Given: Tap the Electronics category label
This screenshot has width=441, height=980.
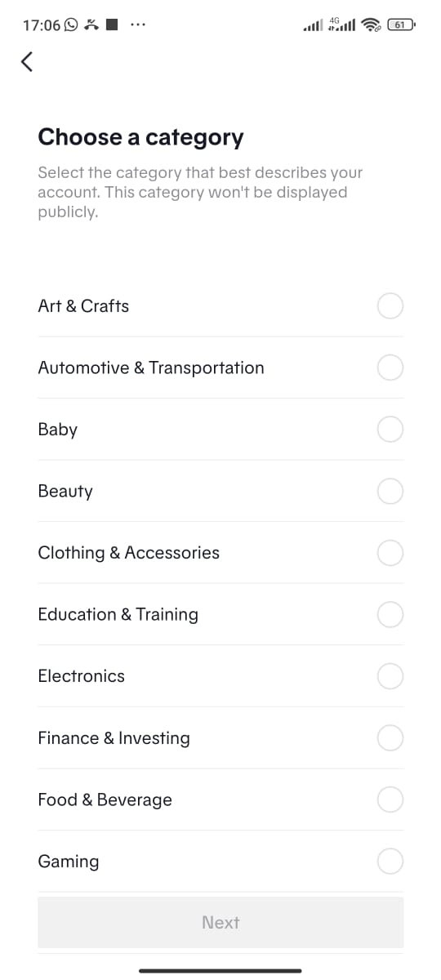Looking at the screenshot, I should (81, 676).
